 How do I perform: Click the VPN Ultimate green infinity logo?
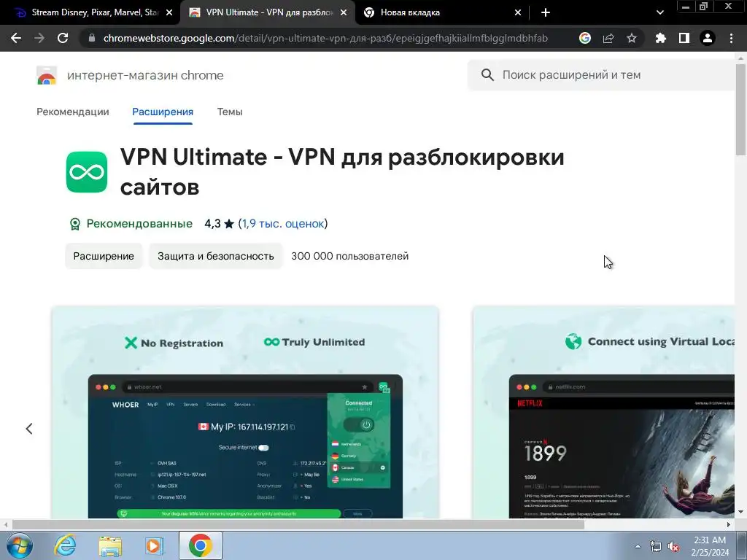87,172
